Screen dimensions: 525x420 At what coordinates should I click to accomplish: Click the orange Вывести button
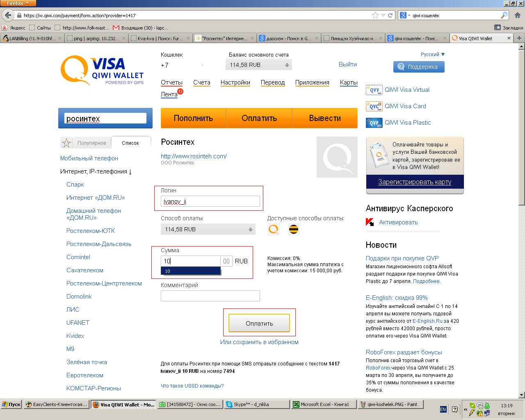coord(325,118)
